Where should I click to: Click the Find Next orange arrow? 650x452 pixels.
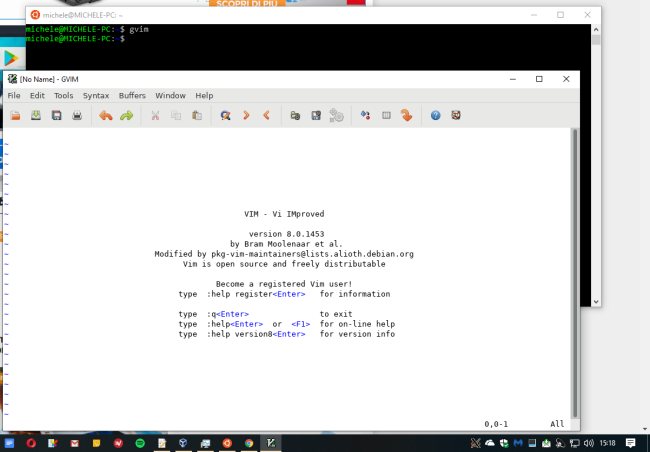[x=246, y=115]
